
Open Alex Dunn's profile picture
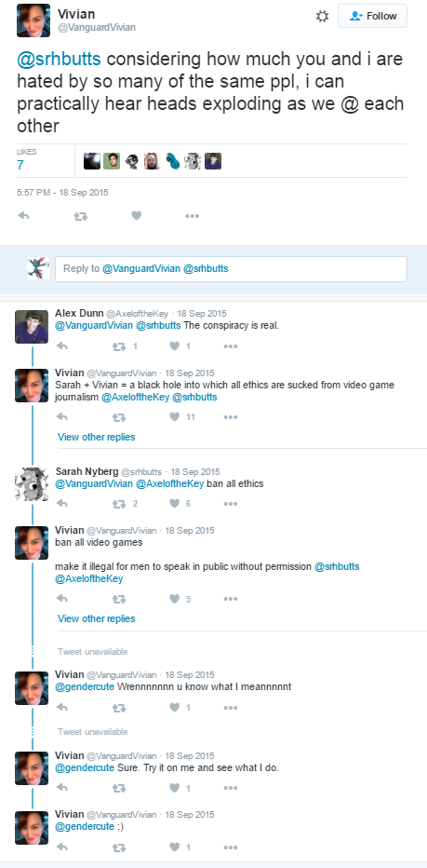pos(32,327)
